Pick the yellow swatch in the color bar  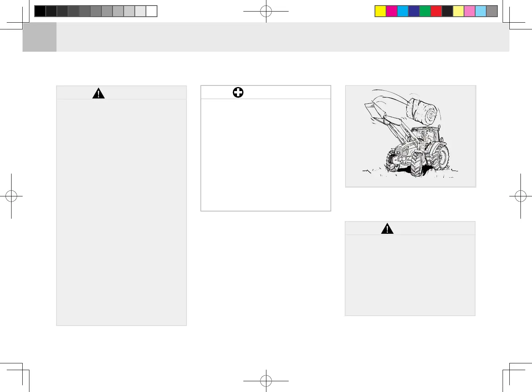(x=381, y=11)
